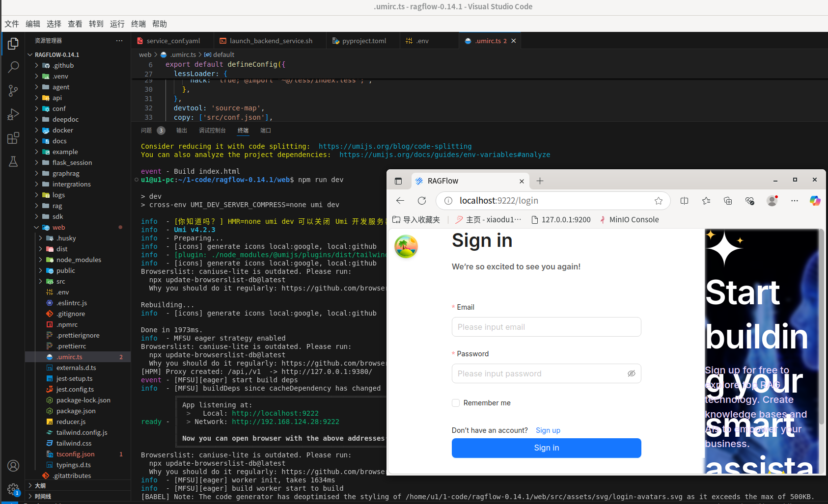Switch to the 调试控制台 panel tab
The width and height of the screenshot is (828, 504).
click(212, 131)
